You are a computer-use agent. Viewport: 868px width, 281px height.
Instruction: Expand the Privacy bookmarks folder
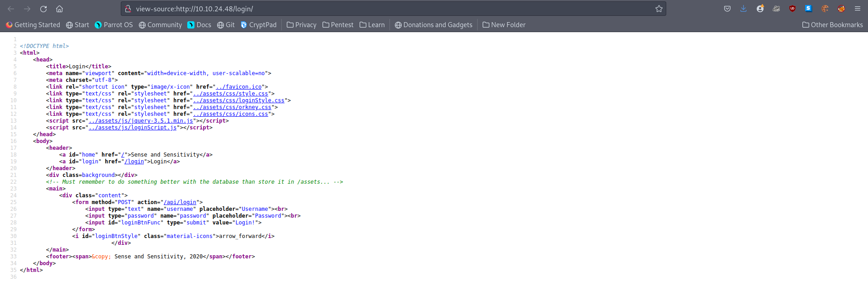(x=301, y=25)
